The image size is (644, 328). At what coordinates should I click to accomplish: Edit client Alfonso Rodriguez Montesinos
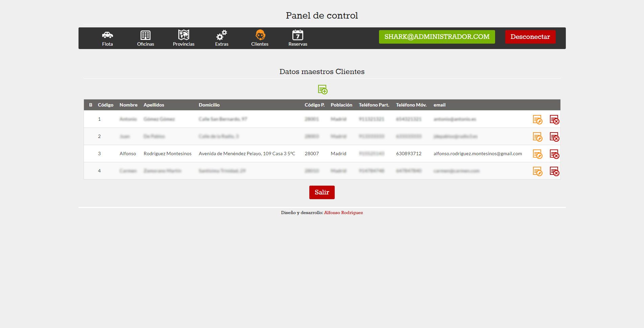click(x=537, y=154)
